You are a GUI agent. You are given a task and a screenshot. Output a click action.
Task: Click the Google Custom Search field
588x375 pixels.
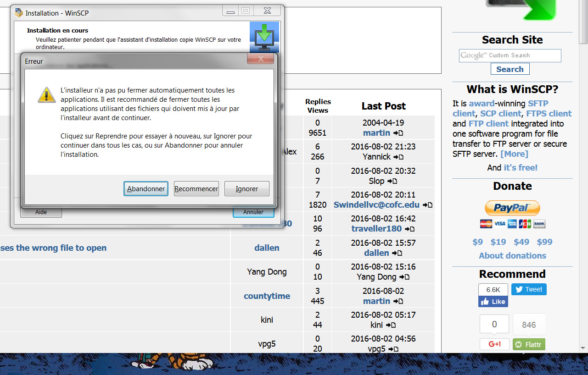[x=510, y=55]
